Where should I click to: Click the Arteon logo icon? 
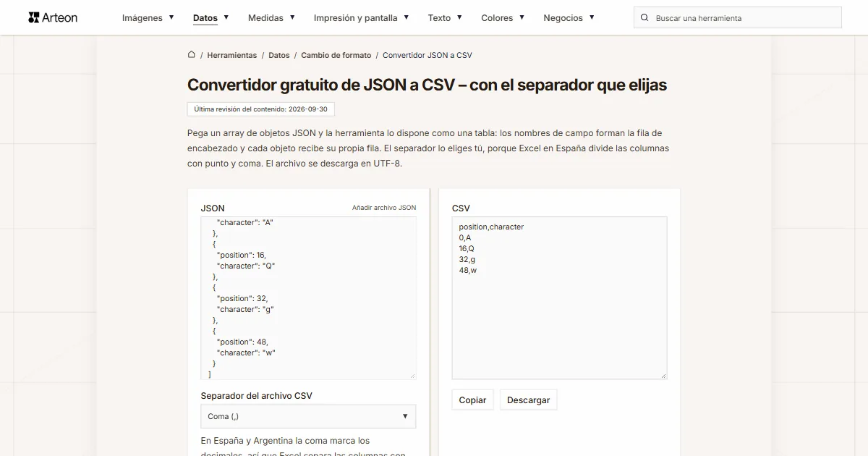(x=33, y=17)
